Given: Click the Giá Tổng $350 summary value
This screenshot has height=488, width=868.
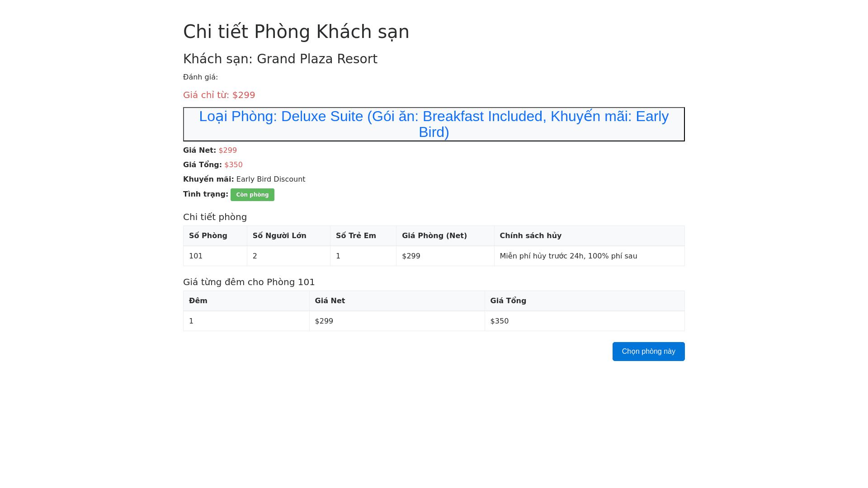Looking at the screenshot, I should coord(233,165).
